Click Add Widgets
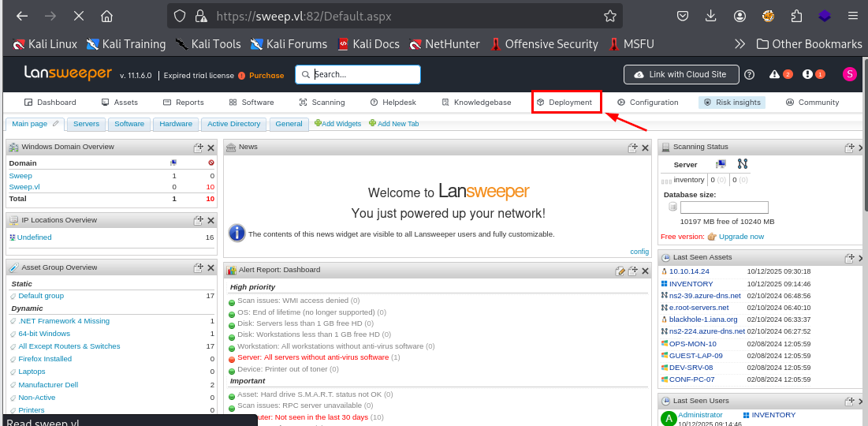The width and height of the screenshot is (868, 426). (x=337, y=124)
